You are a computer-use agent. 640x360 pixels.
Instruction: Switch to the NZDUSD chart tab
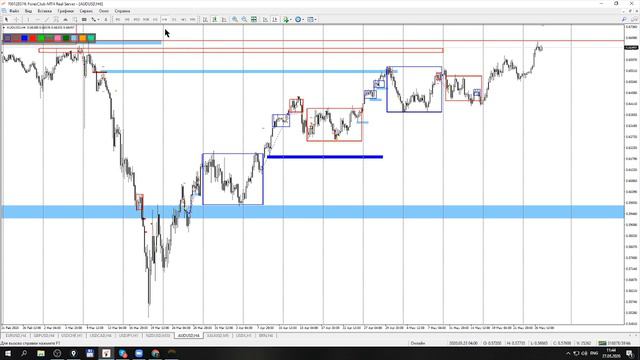click(x=158, y=336)
